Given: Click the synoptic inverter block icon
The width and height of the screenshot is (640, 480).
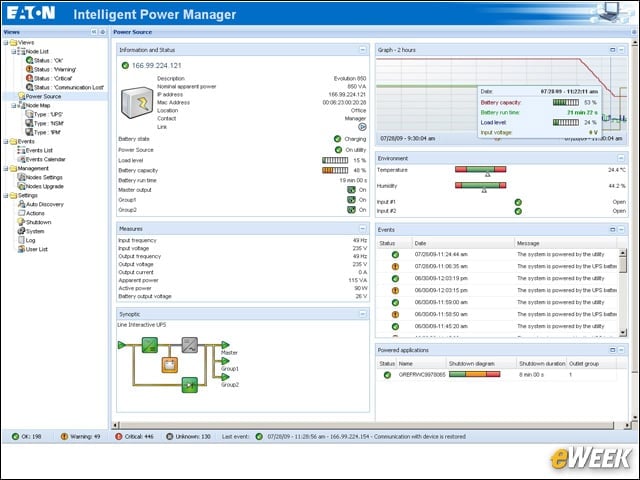Looking at the screenshot, I should point(190,345).
